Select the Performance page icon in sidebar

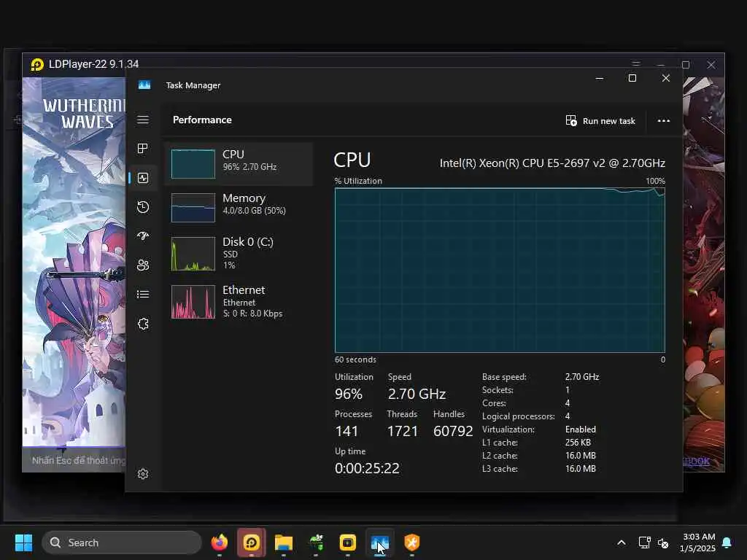pyautogui.click(x=143, y=178)
